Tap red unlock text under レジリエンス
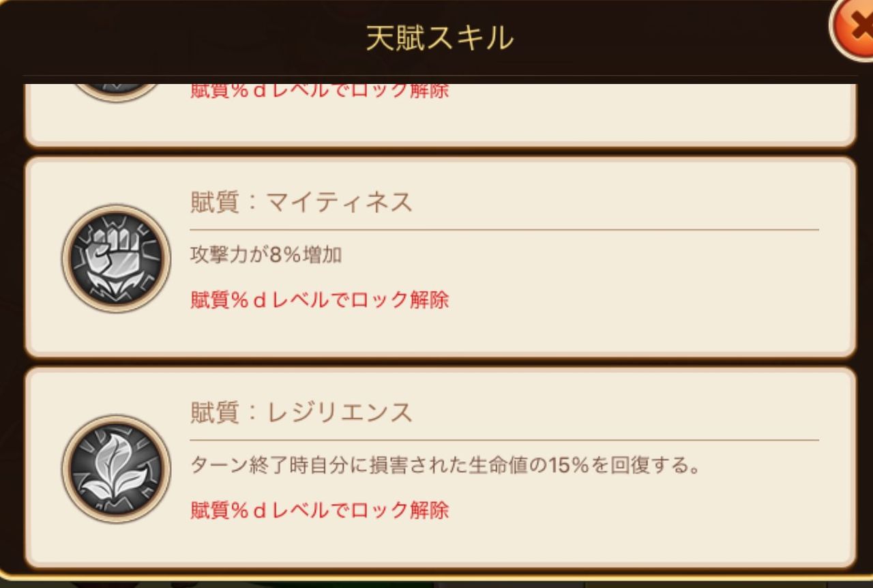This screenshot has height=588, width=873. pos(319,510)
